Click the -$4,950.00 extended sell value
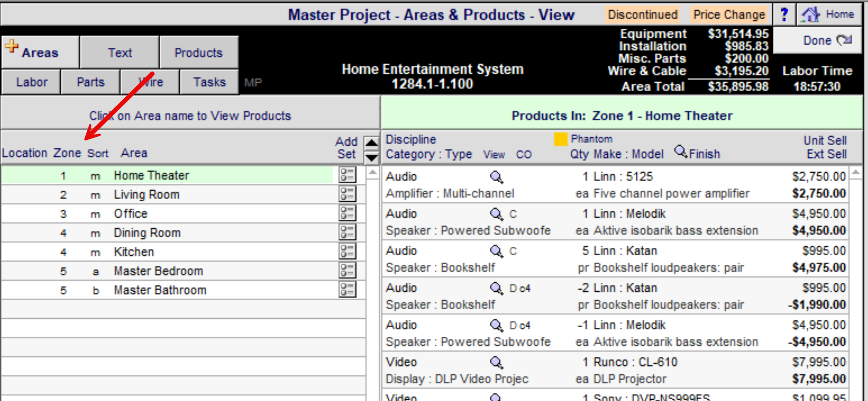 (817, 342)
